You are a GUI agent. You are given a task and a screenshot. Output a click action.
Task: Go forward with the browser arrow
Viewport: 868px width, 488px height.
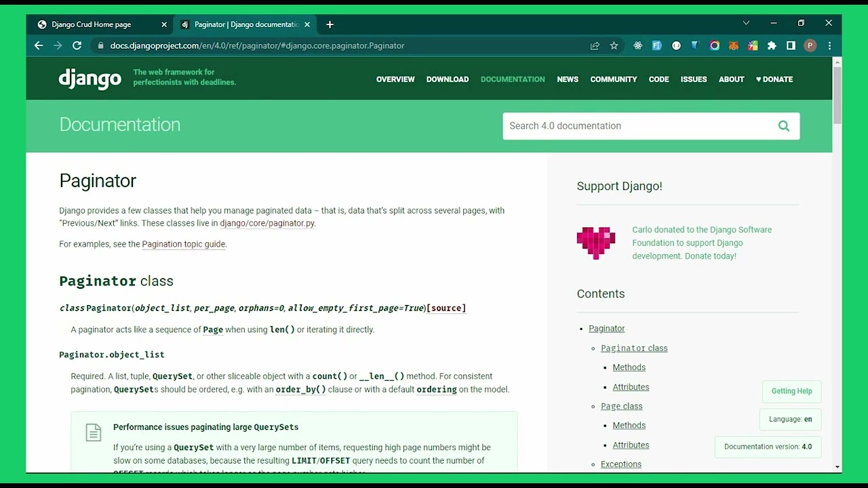tap(58, 45)
